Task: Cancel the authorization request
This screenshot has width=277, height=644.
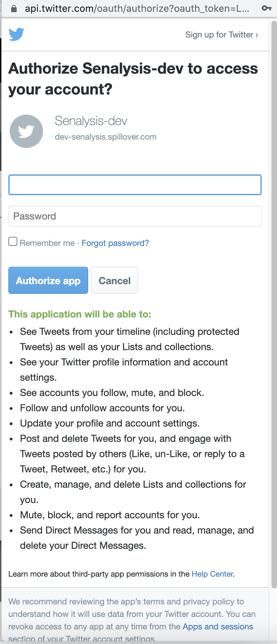Action: pos(115,280)
